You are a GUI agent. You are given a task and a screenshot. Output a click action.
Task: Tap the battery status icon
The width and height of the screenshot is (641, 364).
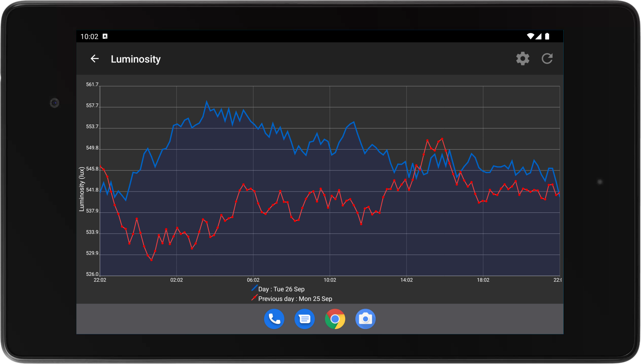tap(547, 36)
